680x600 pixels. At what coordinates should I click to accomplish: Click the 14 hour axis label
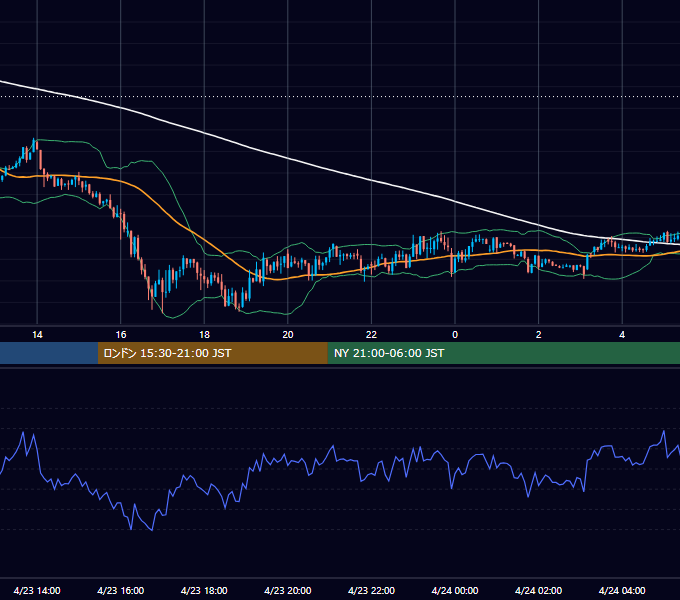(37, 335)
